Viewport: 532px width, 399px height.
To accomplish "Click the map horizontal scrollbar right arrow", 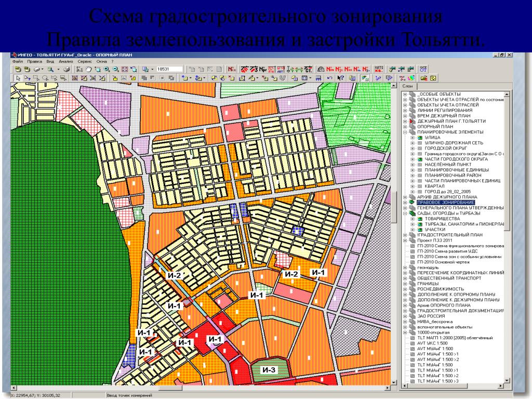I will click(x=388, y=388).
